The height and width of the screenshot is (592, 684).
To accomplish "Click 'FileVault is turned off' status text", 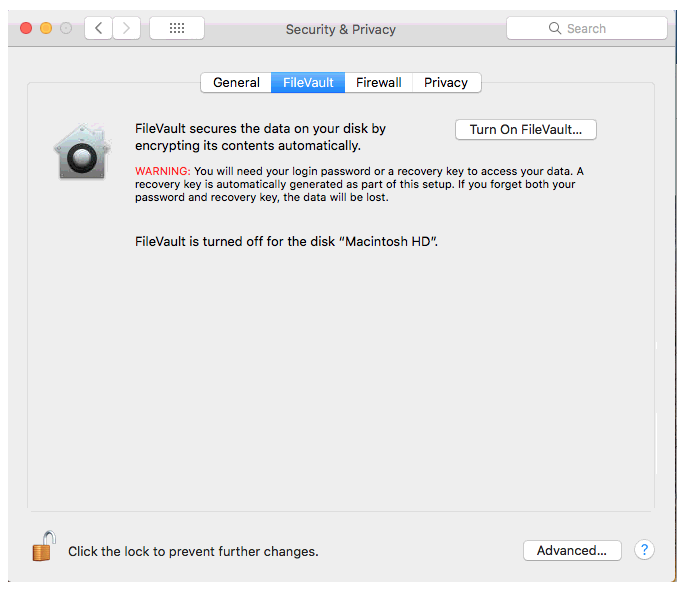I will 286,242.
